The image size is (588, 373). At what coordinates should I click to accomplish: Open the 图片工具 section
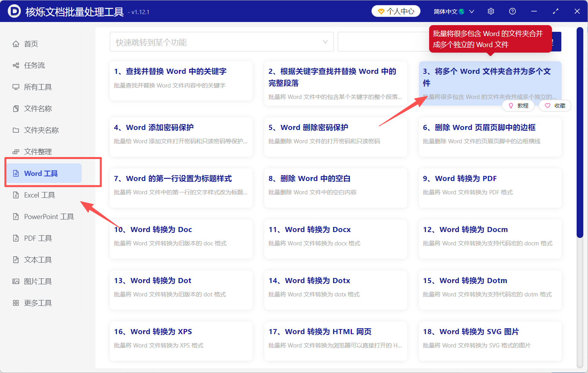click(38, 281)
